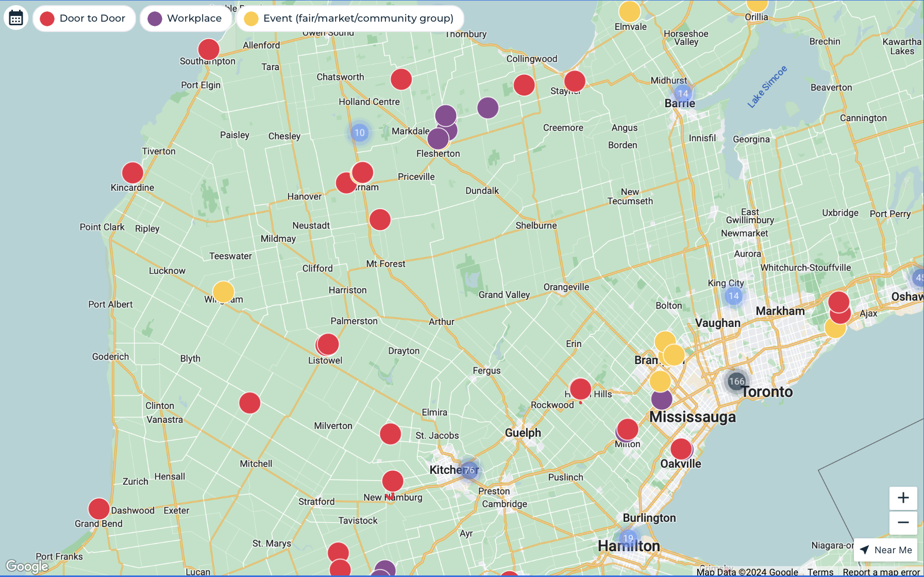This screenshot has width=924, height=577.
Task: Open the Terms link
Action: pyautogui.click(x=820, y=572)
